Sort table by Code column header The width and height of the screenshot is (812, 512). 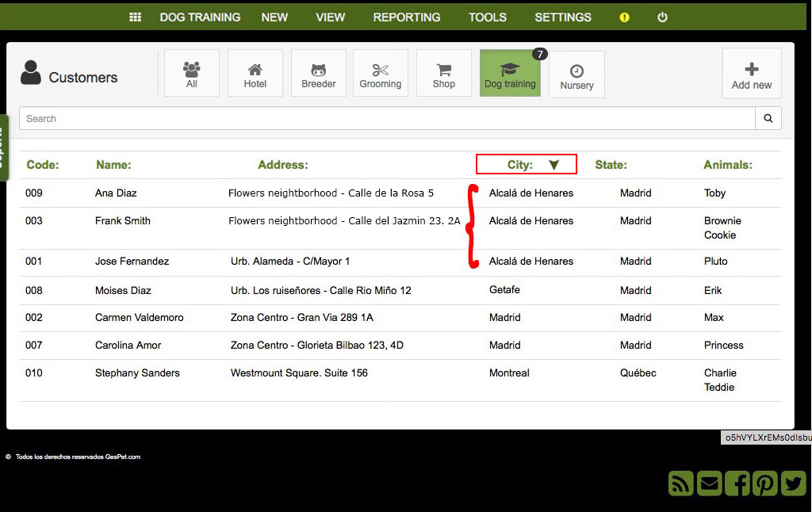tap(43, 165)
